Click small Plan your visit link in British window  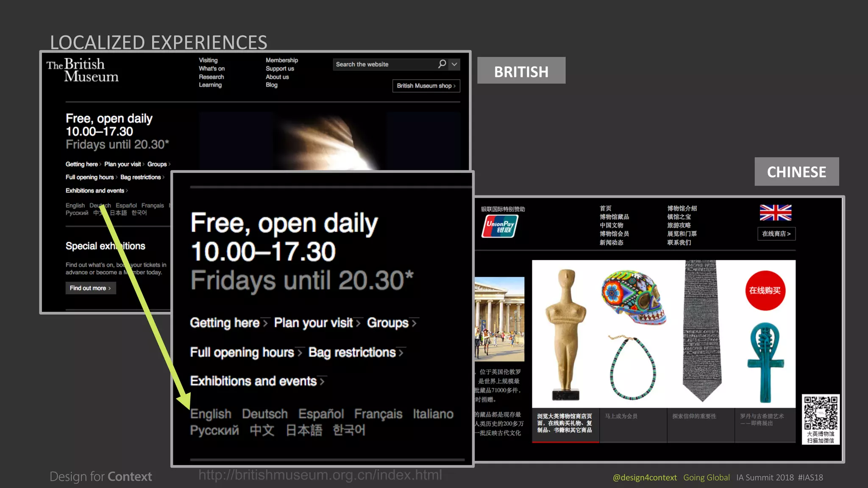click(x=124, y=164)
